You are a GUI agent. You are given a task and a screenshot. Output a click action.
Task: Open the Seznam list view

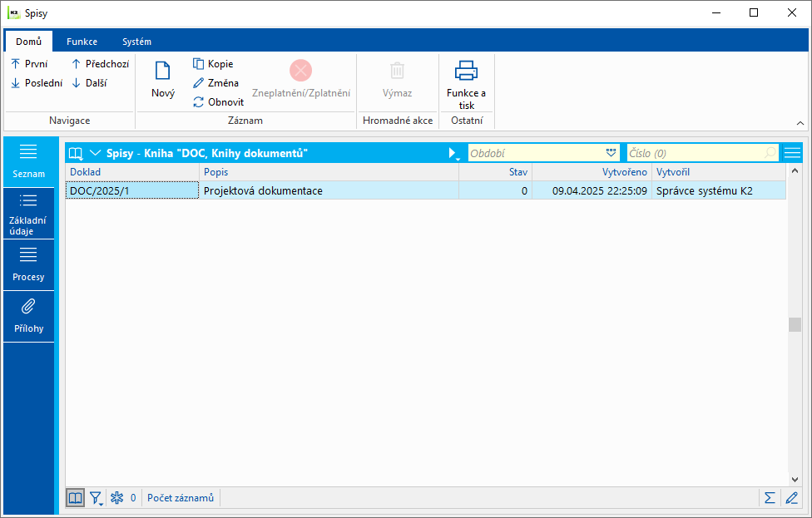tap(28, 162)
